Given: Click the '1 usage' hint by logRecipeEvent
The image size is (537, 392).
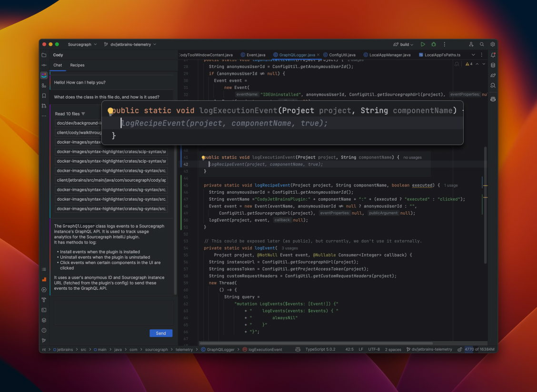Looking at the screenshot, I should [x=451, y=186].
